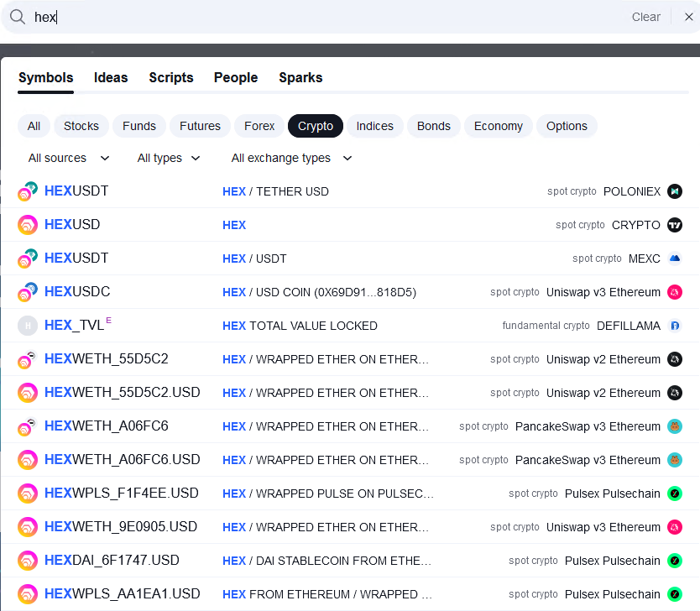Open the HEX_TVL symbol result

350,326
